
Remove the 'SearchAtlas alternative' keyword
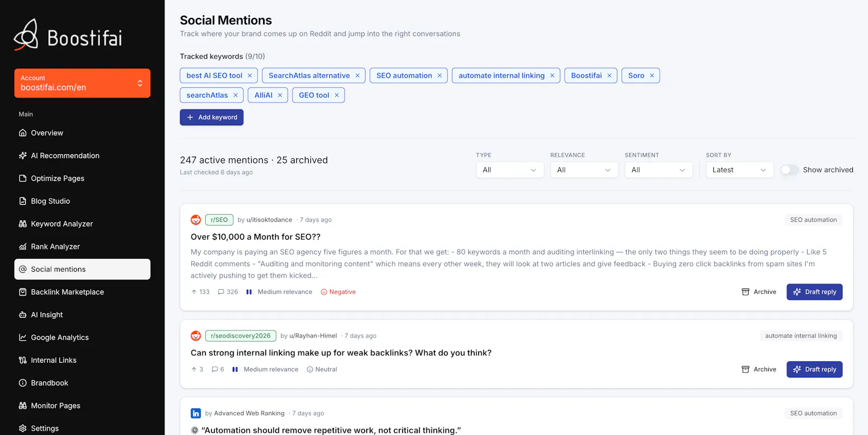pos(358,75)
